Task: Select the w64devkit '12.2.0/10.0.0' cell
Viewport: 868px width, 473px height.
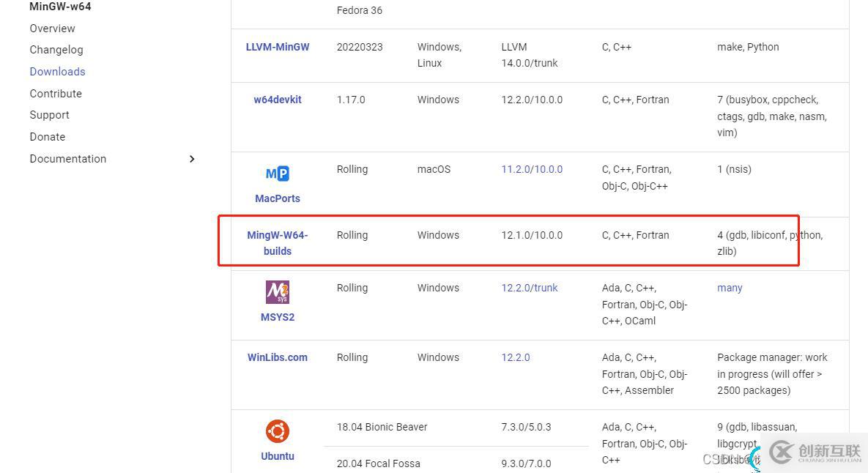Action: (x=532, y=100)
